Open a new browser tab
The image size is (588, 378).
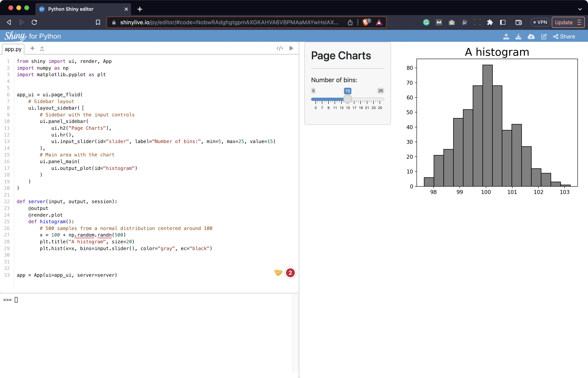pyautogui.click(x=140, y=9)
